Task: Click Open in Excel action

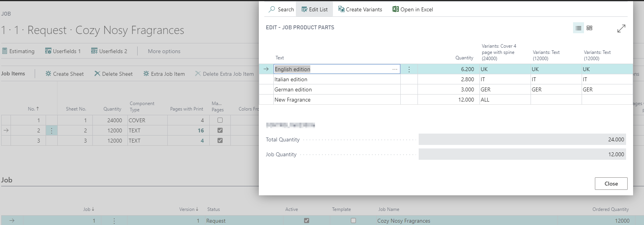Action: tap(413, 9)
